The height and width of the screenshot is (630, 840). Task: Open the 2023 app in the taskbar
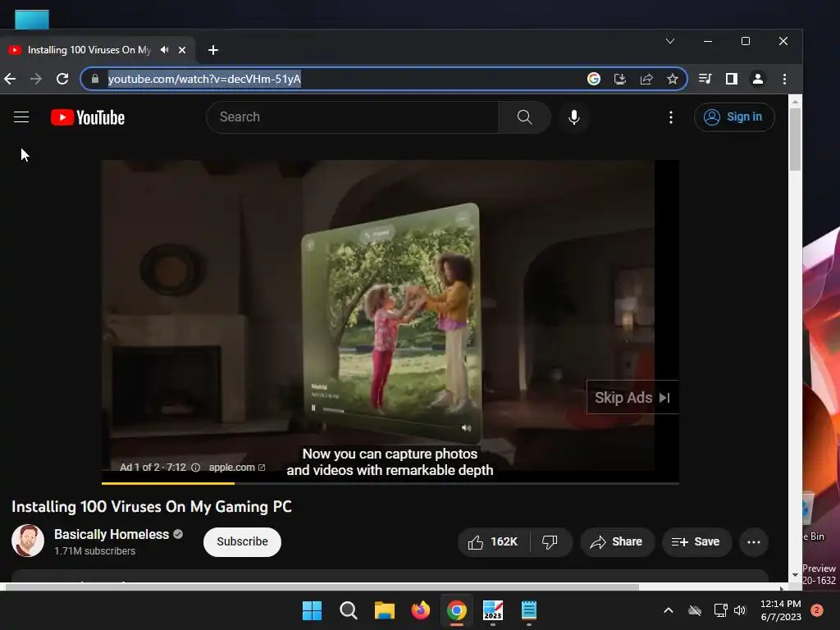493,610
